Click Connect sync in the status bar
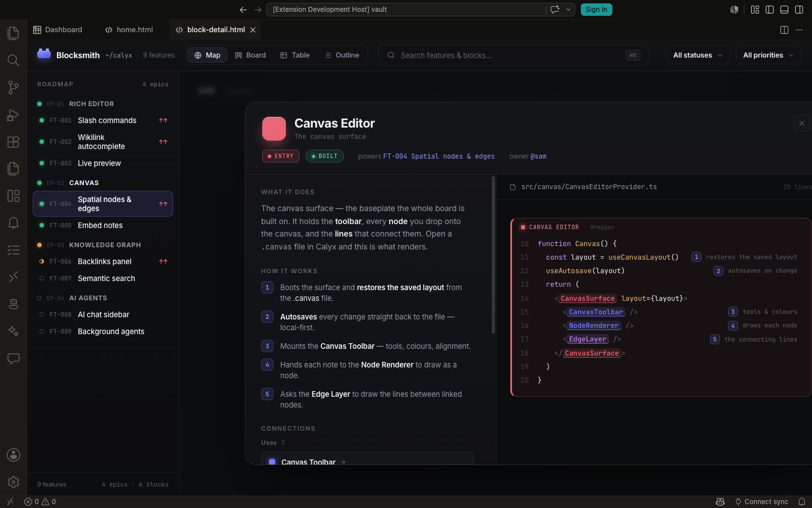 (762, 502)
